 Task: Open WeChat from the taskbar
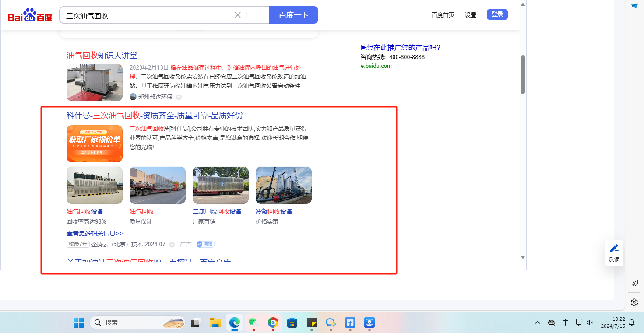pyautogui.click(x=253, y=323)
